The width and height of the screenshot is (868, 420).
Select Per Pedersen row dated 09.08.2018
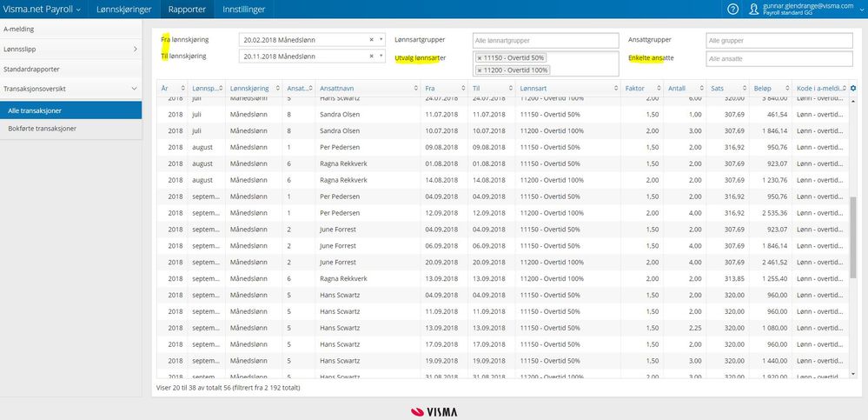(502, 147)
